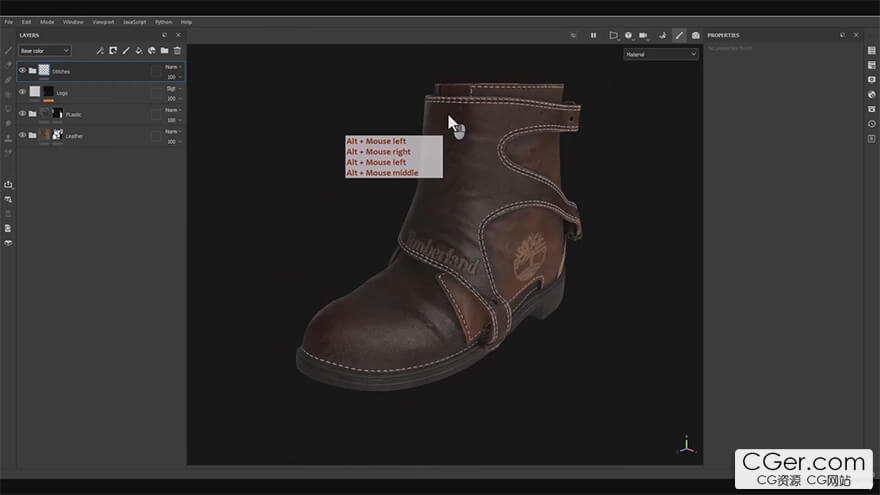
Task: Expand the Plastic folder
Action: 33,113
